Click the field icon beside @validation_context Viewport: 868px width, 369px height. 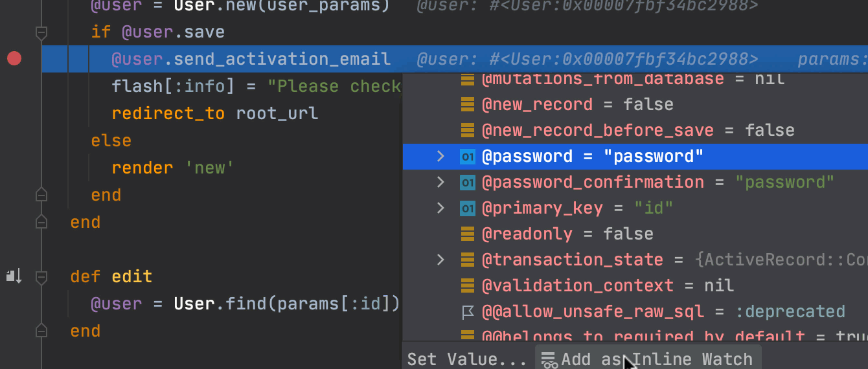click(468, 285)
